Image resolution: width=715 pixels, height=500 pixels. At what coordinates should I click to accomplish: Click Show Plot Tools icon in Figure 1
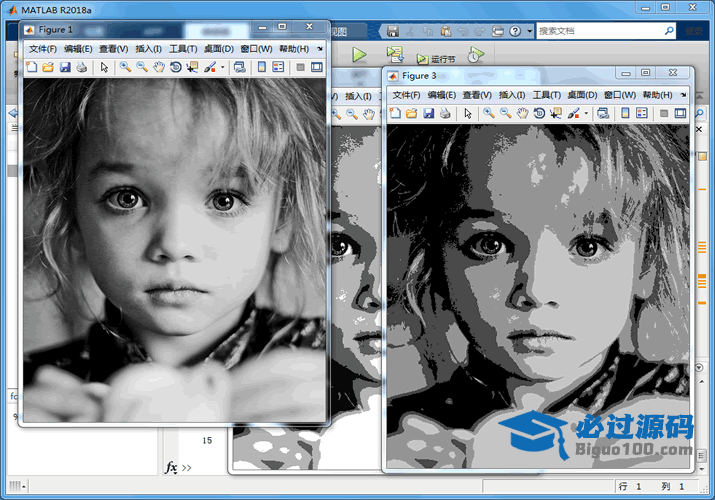click(316, 67)
